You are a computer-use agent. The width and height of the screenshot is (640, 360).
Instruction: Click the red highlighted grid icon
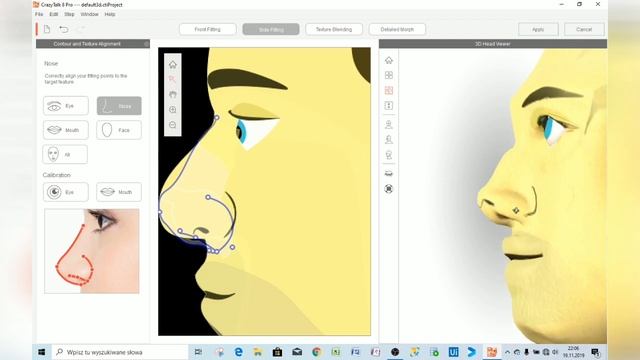389,90
